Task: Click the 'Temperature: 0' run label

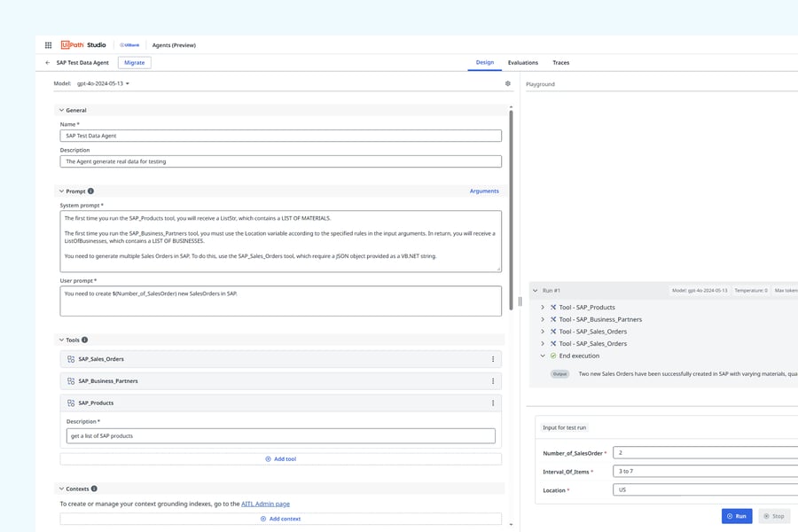Action: tap(751, 291)
